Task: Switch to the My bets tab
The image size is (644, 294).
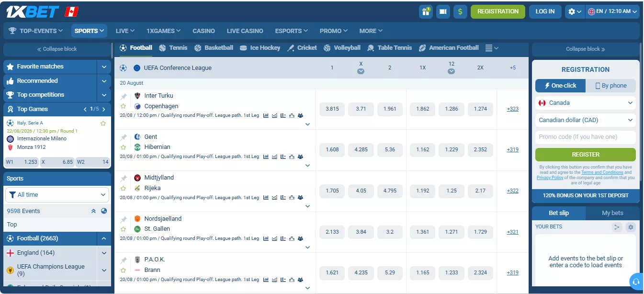Action: 612,213
